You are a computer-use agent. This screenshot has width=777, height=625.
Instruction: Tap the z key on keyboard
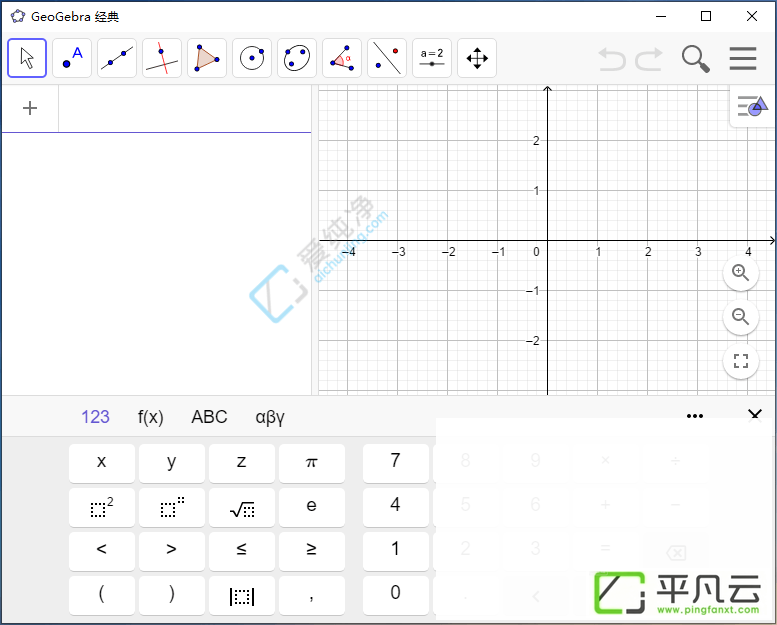[242, 463]
